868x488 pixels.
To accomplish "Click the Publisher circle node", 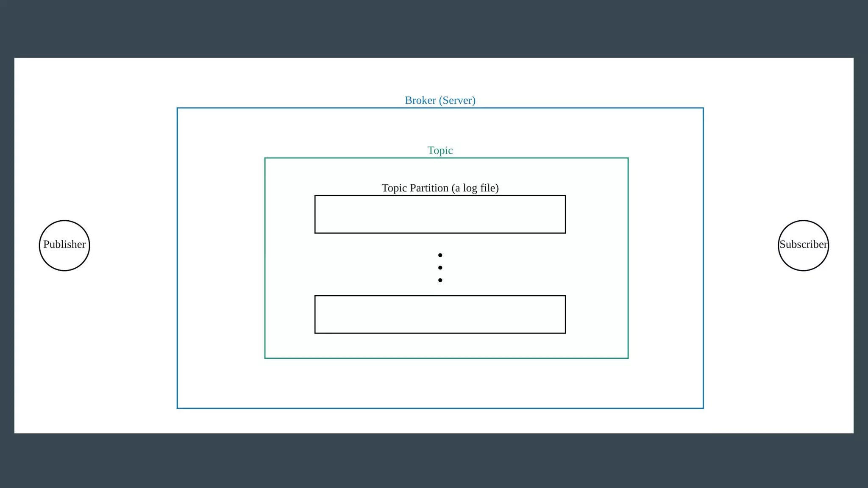I will [64, 245].
